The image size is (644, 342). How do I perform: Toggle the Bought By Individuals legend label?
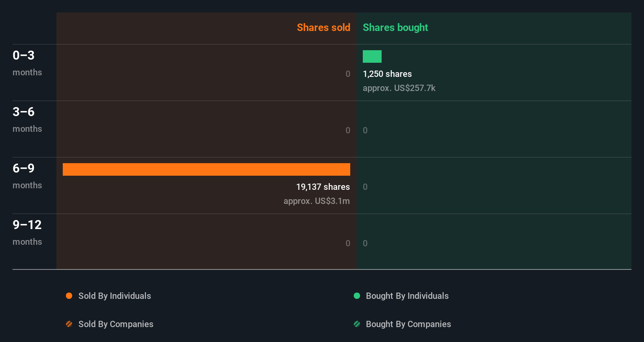(407, 296)
